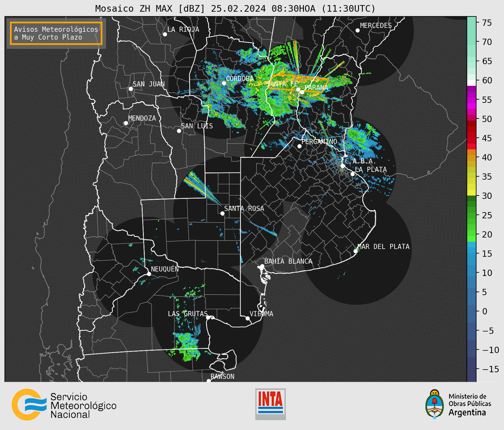Click the white dot marking San Juan

131,89
